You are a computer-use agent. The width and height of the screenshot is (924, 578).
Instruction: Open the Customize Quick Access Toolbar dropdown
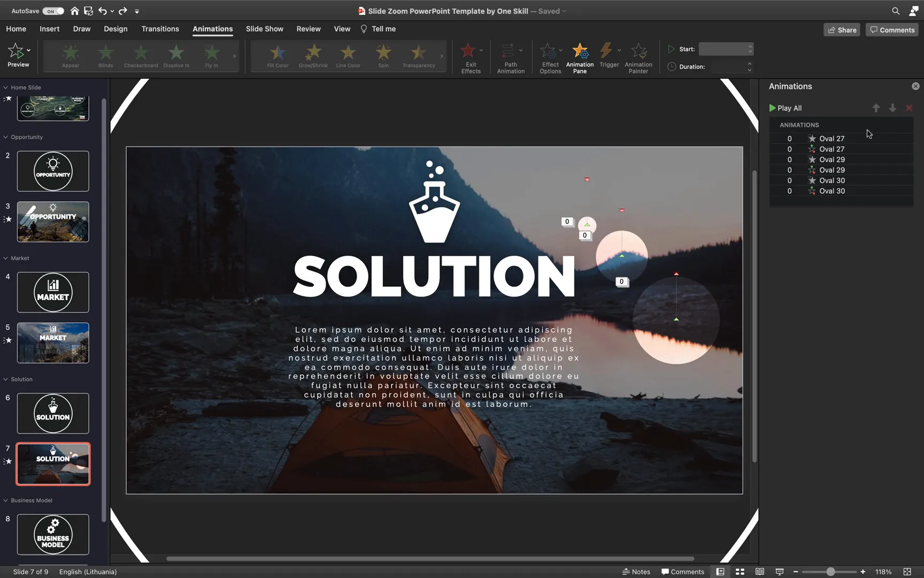pyautogui.click(x=137, y=11)
